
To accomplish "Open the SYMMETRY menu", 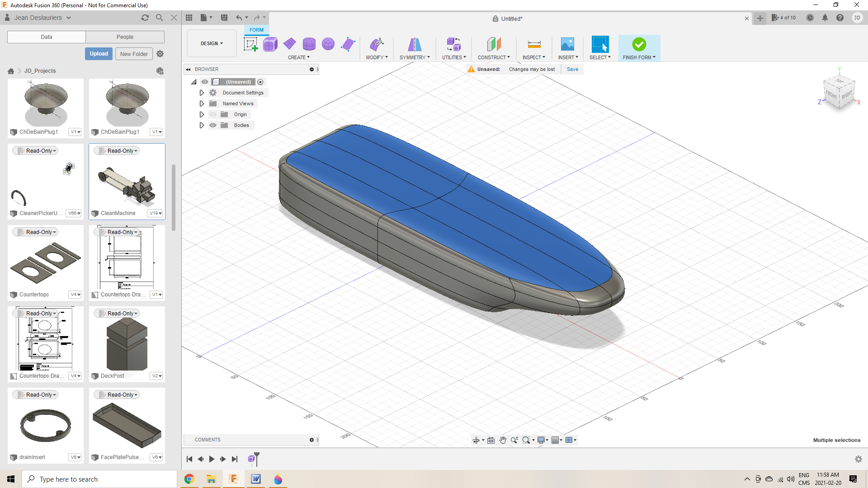I will click(415, 57).
